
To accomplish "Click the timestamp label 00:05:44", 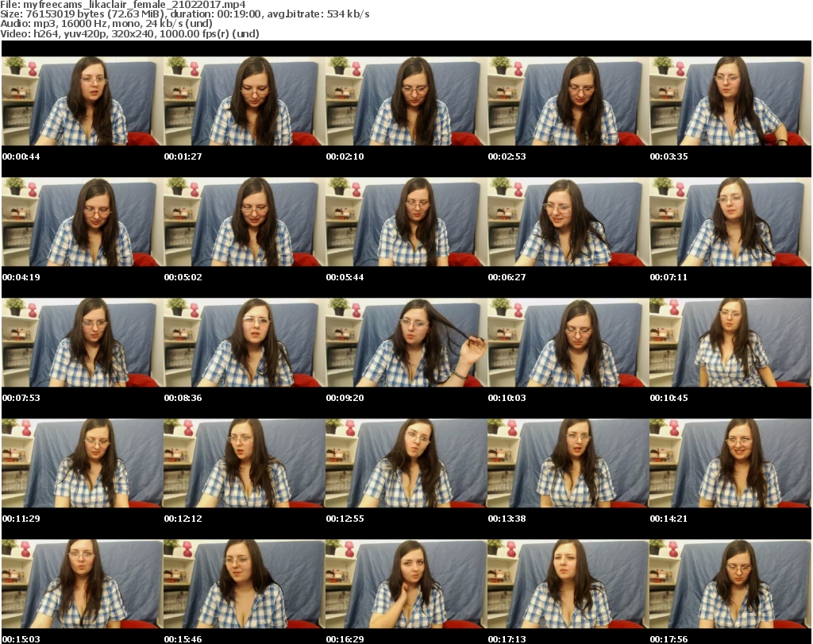I will pos(345,277).
